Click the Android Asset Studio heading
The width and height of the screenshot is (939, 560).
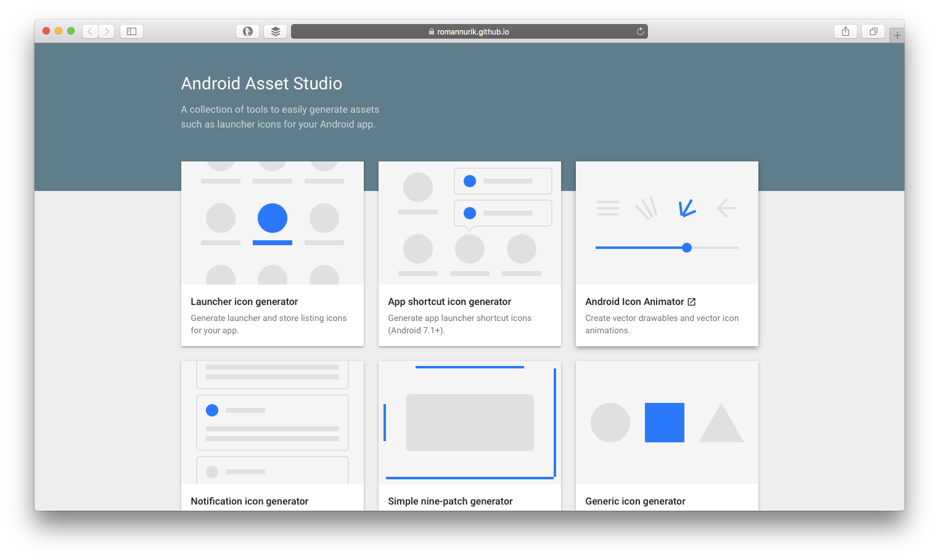point(261,84)
